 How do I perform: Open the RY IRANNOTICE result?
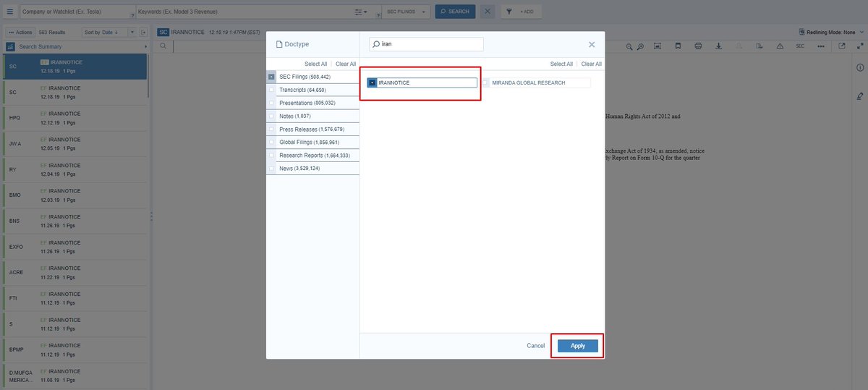75,169
